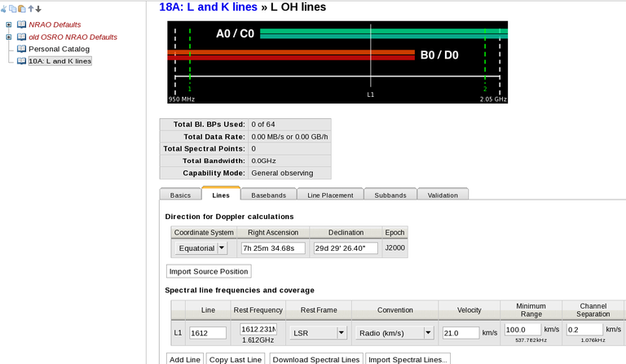Click the Minimum Range field showing 100.0
Screen dimensions: 626x364
pyautogui.click(x=522, y=330)
